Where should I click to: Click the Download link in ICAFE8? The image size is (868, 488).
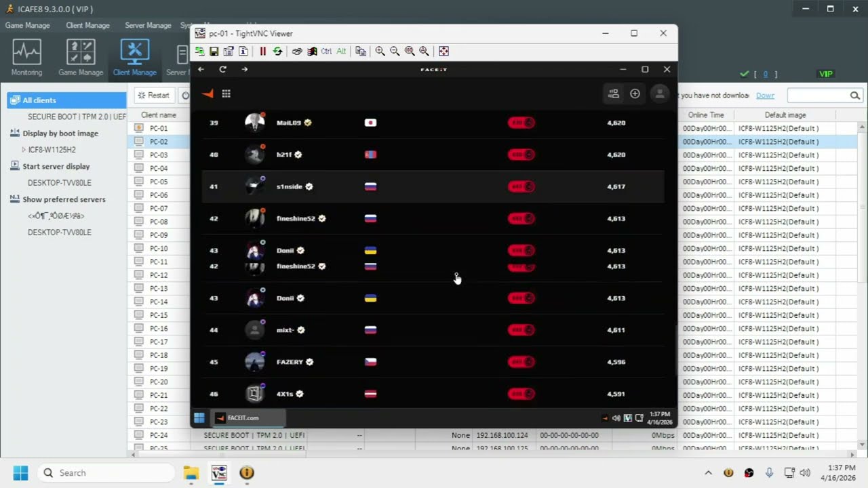tap(765, 96)
